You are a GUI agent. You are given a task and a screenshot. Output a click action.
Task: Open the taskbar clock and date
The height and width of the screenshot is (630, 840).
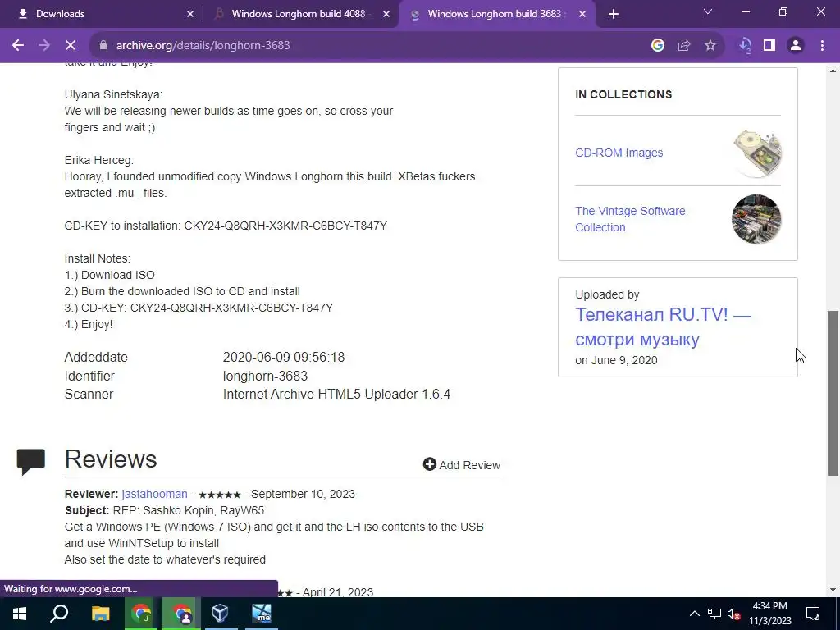pos(769,614)
